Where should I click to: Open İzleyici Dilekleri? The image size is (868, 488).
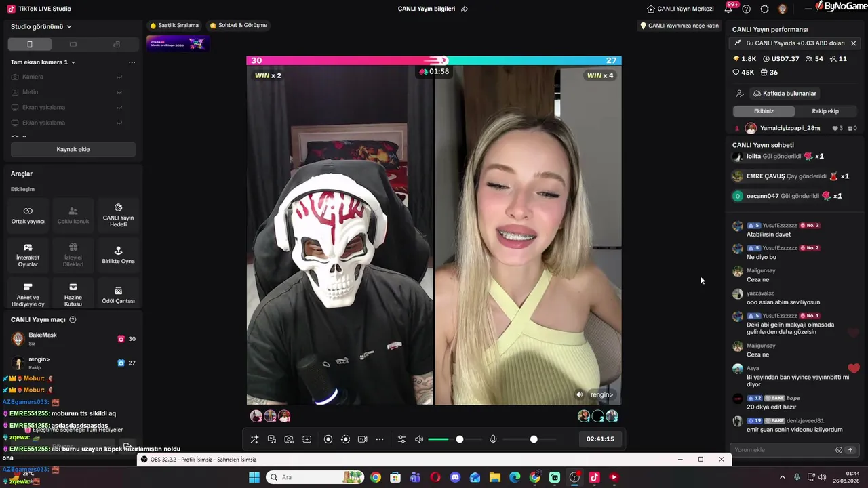click(x=73, y=256)
